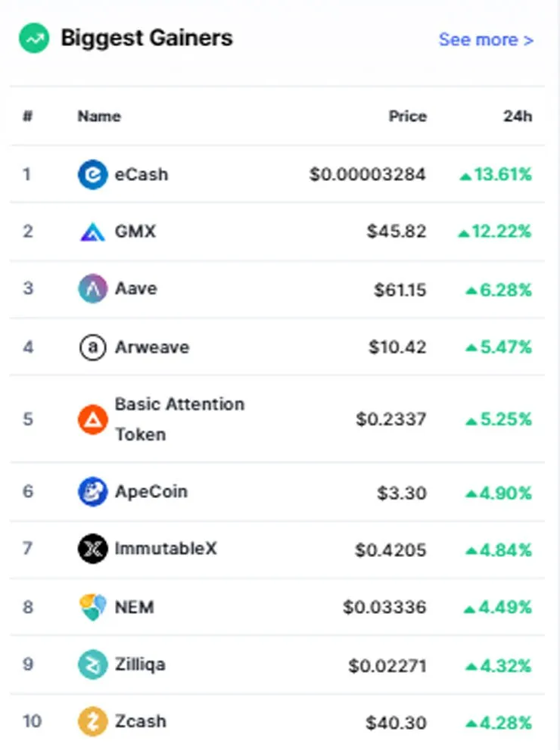Select the Zilliqa teal logo icon

(93, 664)
